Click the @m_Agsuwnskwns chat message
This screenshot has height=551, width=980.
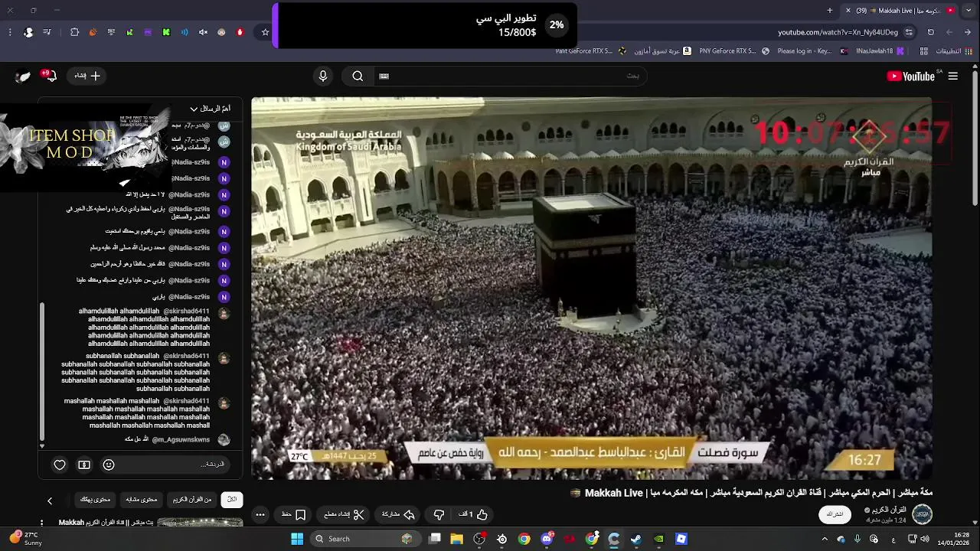176,439
